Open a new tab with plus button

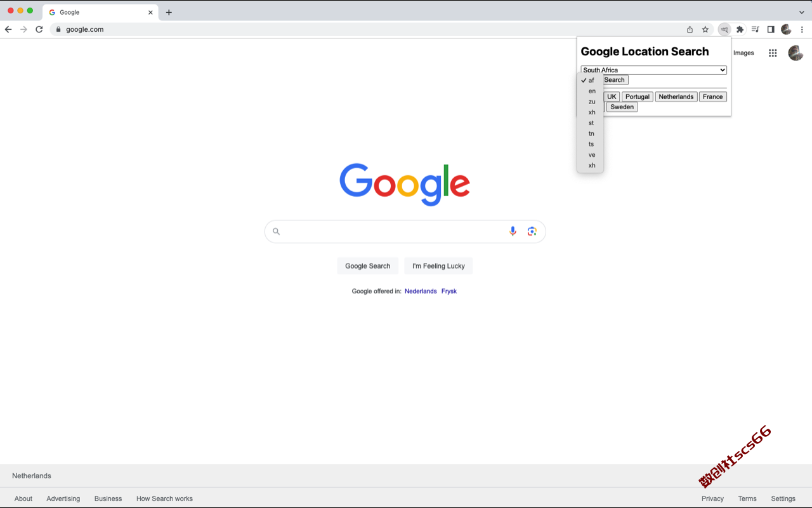pyautogui.click(x=169, y=12)
